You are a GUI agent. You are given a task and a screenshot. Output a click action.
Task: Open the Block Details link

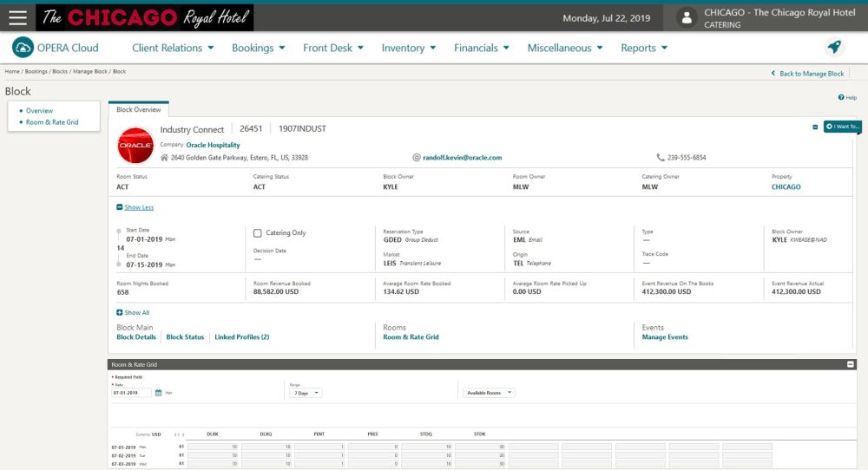click(136, 336)
